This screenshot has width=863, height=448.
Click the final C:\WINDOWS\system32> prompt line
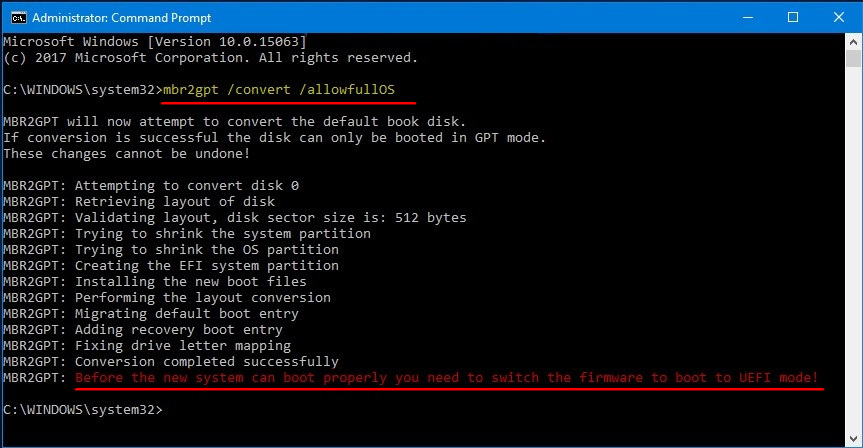(83, 409)
